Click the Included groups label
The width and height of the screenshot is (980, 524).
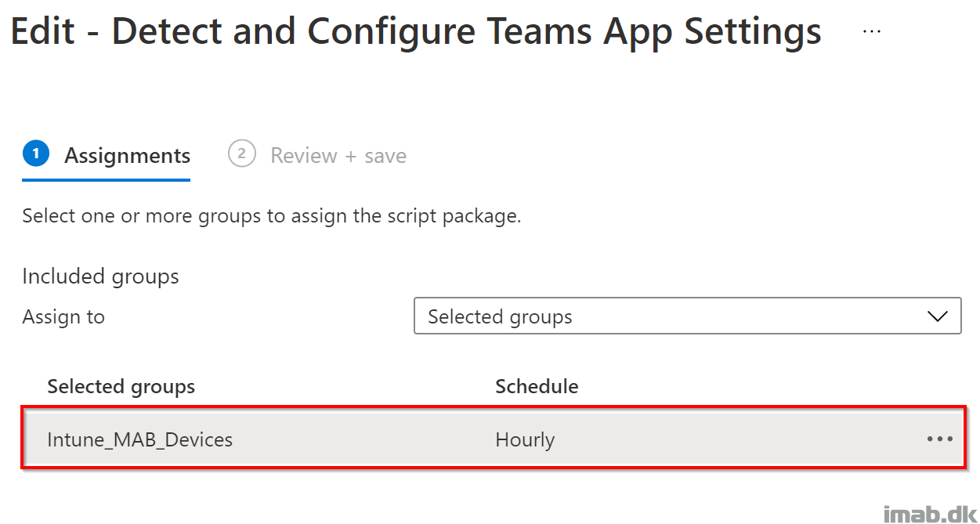(x=100, y=276)
